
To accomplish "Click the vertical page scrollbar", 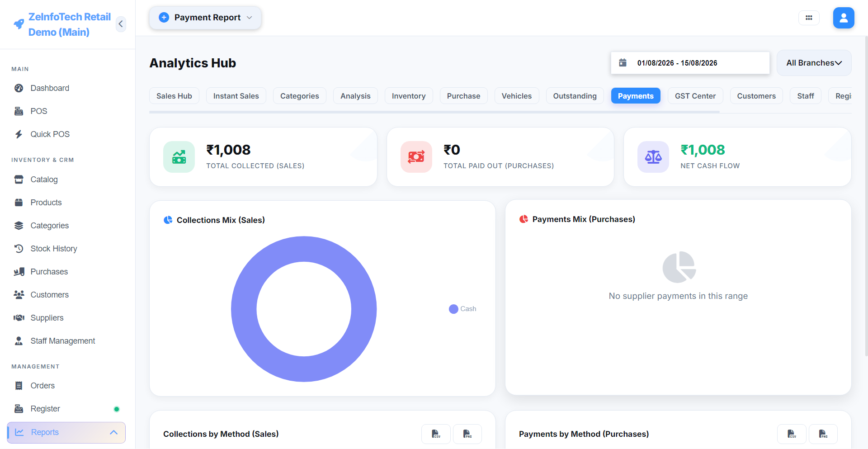I will point(866,197).
